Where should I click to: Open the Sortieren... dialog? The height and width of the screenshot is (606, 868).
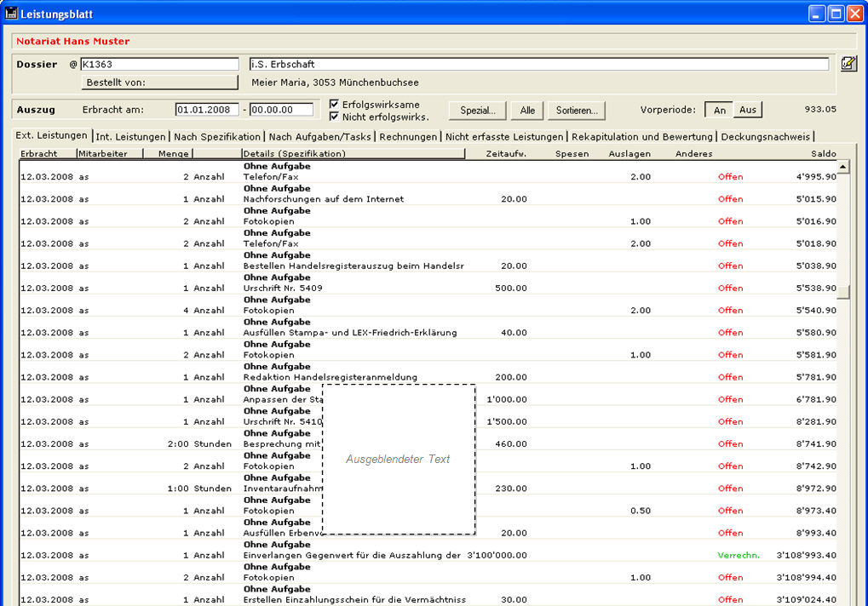click(x=577, y=111)
